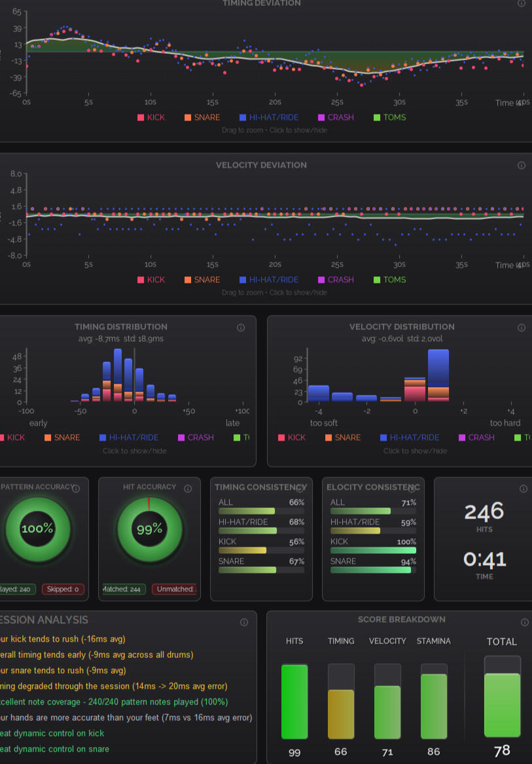532x764 pixels.
Task: Click the 100% Pattern Accuracy donut chart
Action: pyautogui.click(x=37, y=529)
